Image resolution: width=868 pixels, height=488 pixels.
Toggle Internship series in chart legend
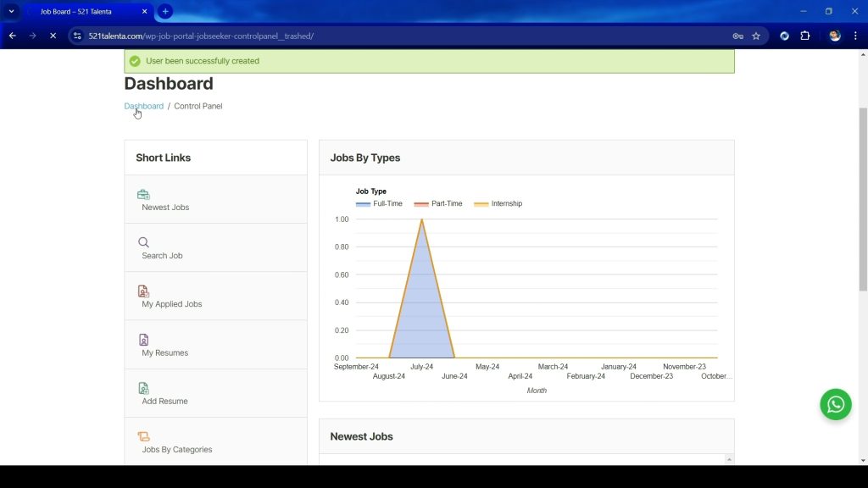pos(498,204)
